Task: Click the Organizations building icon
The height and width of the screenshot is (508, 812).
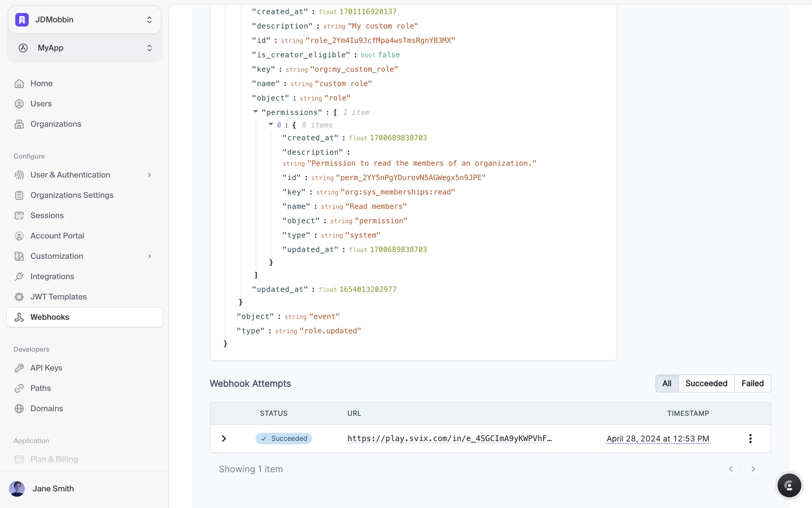Action: [19, 124]
